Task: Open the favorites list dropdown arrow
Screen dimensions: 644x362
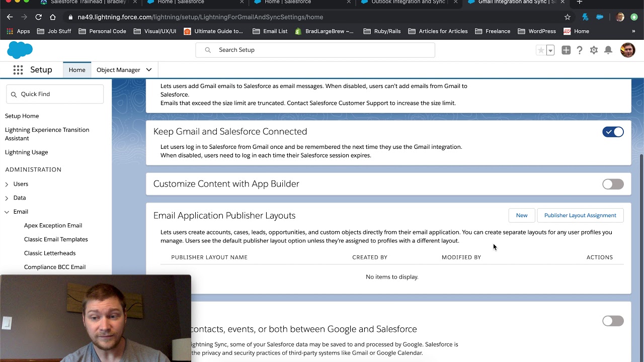Action: [x=550, y=50]
